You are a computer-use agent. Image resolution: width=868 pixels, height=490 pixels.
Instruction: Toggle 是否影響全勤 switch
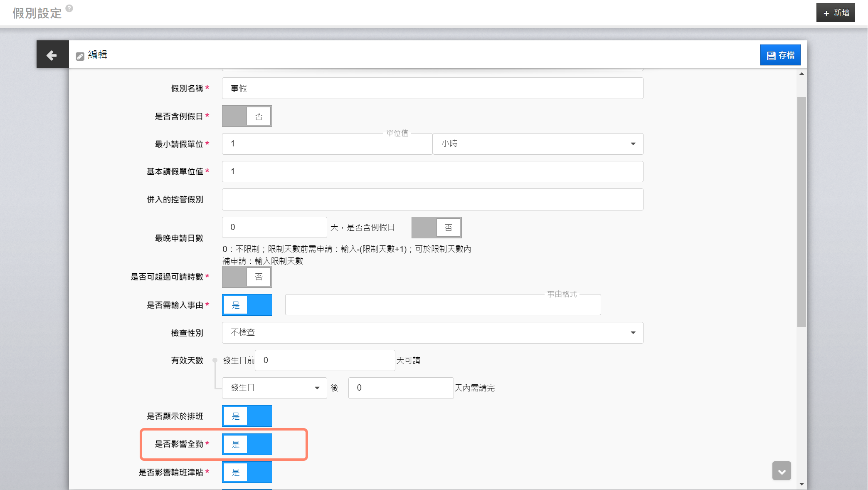(247, 444)
